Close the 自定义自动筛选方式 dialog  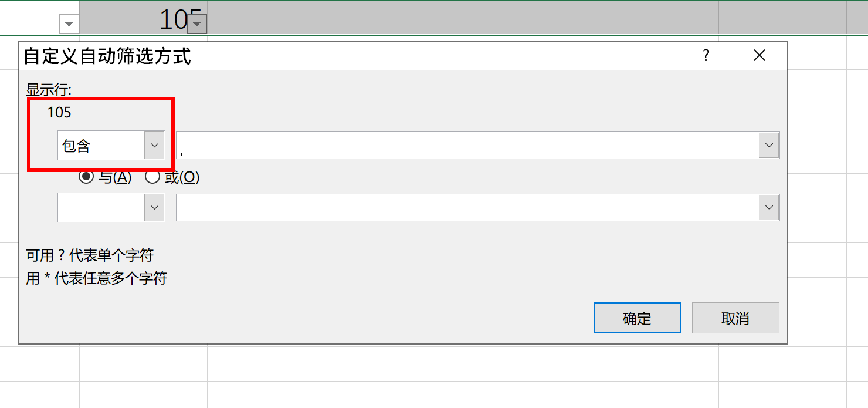(x=759, y=56)
